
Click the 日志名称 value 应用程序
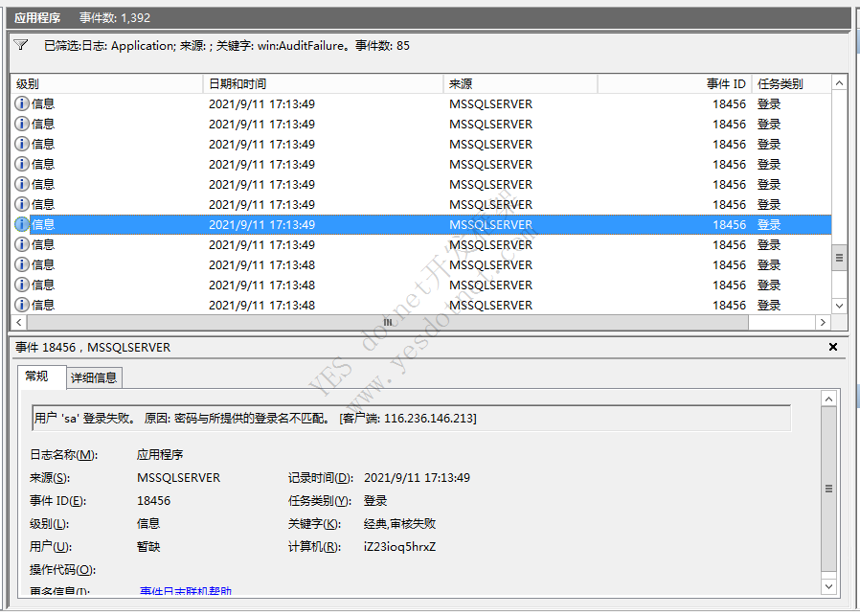coord(160,455)
